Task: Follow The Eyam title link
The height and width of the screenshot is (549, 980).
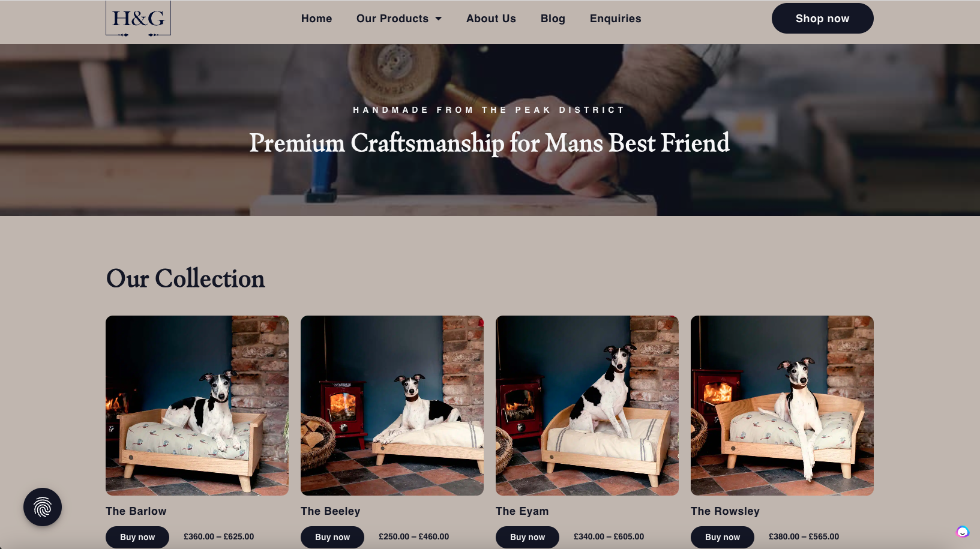Action: coord(522,511)
